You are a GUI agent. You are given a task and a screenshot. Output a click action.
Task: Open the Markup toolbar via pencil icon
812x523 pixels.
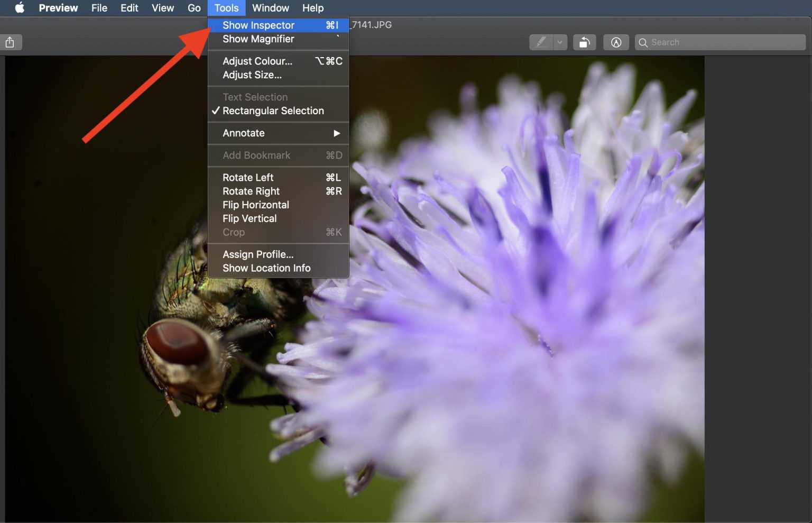(616, 42)
